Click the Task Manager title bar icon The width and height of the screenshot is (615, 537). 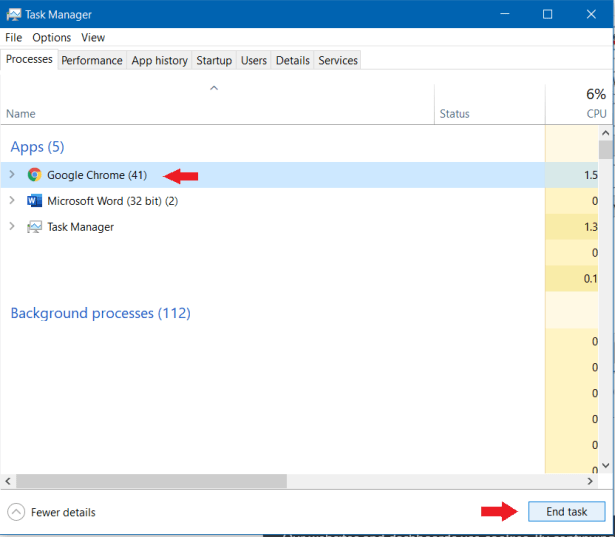pos(12,14)
